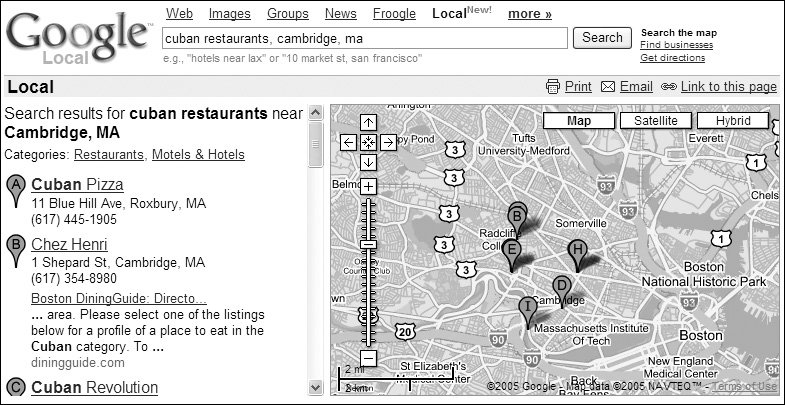
Task: Click the results scrollbar thumb
Action: pyautogui.click(x=316, y=144)
